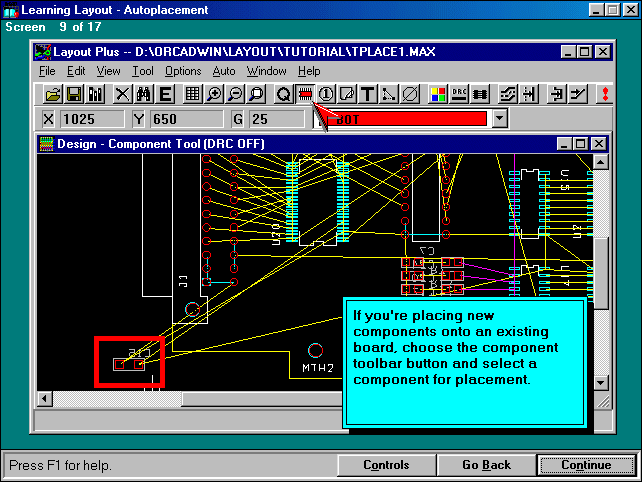Viewport: 642px width, 482px height.
Task: Open the Options menu
Action: coord(183,71)
